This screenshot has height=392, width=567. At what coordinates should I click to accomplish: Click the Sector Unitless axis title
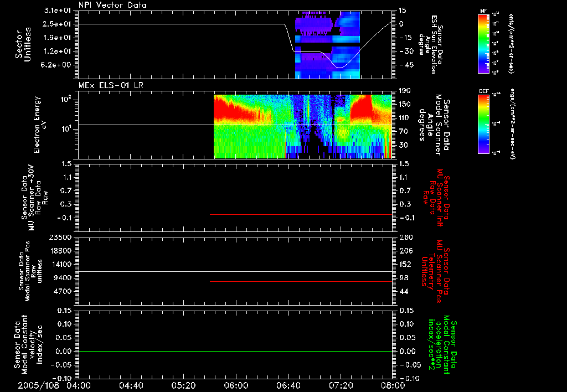[x=23, y=44]
